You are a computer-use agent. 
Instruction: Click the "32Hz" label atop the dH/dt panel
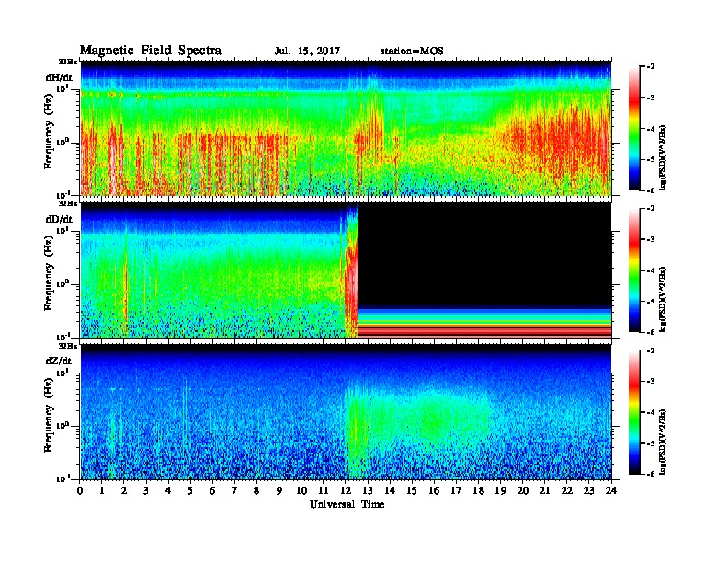(x=68, y=62)
